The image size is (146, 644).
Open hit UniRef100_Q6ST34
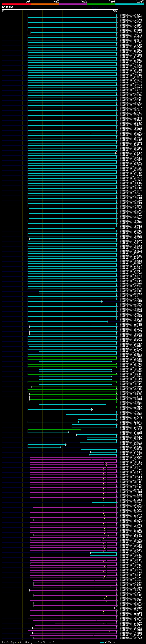[x=131, y=449]
